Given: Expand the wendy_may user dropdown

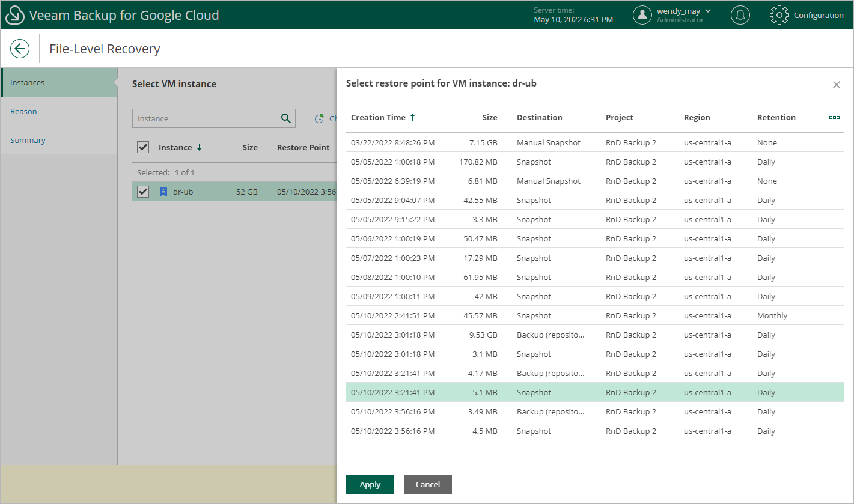Looking at the screenshot, I should point(708,11).
